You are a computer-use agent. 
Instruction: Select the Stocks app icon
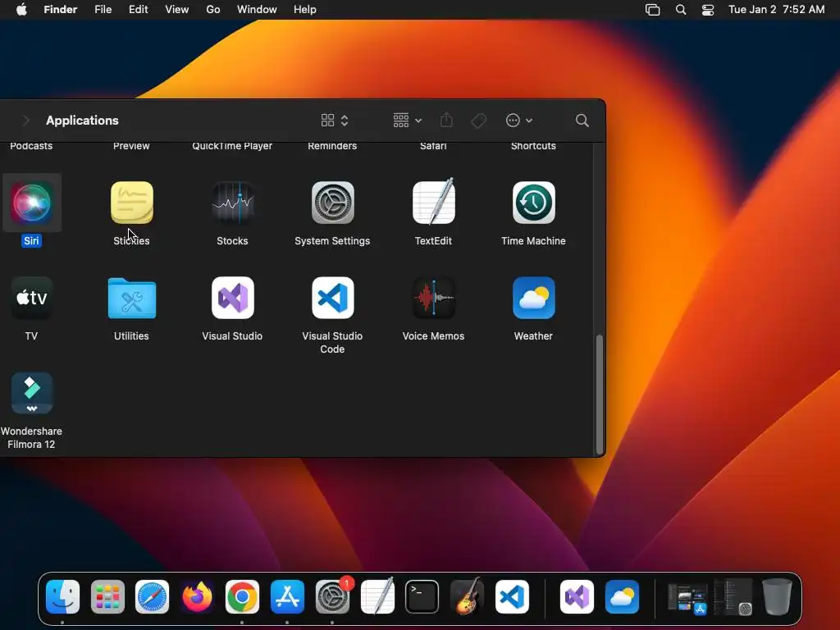click(x=232, y=203)
